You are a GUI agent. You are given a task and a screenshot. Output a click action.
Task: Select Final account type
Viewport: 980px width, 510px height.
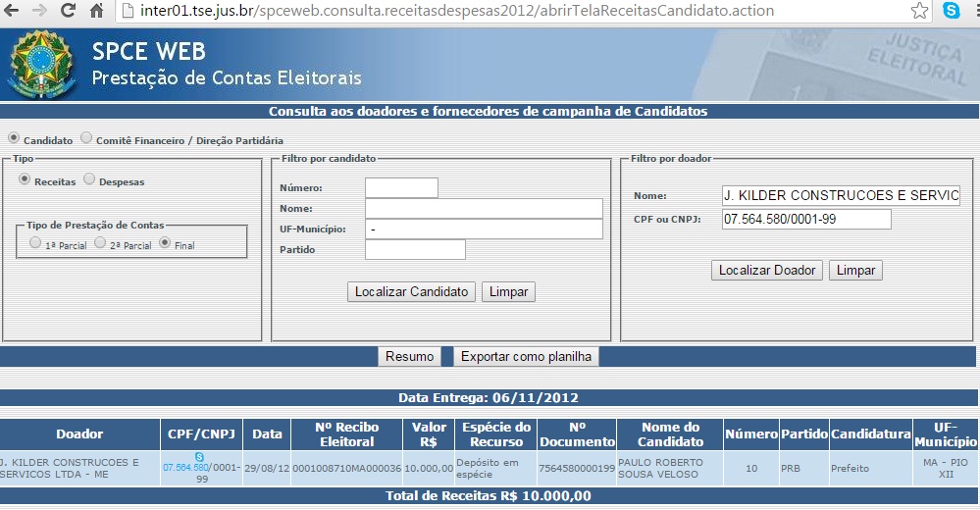click(165, 242)
